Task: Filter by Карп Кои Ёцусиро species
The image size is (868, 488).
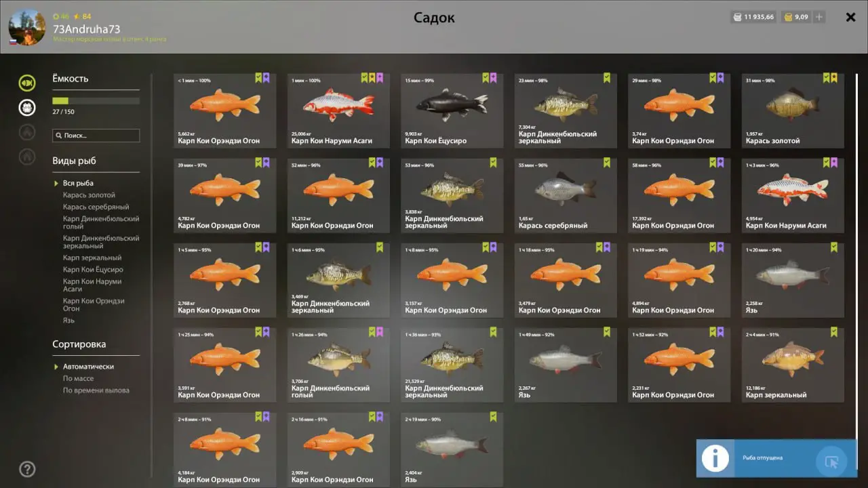Action: coord(93,270)
